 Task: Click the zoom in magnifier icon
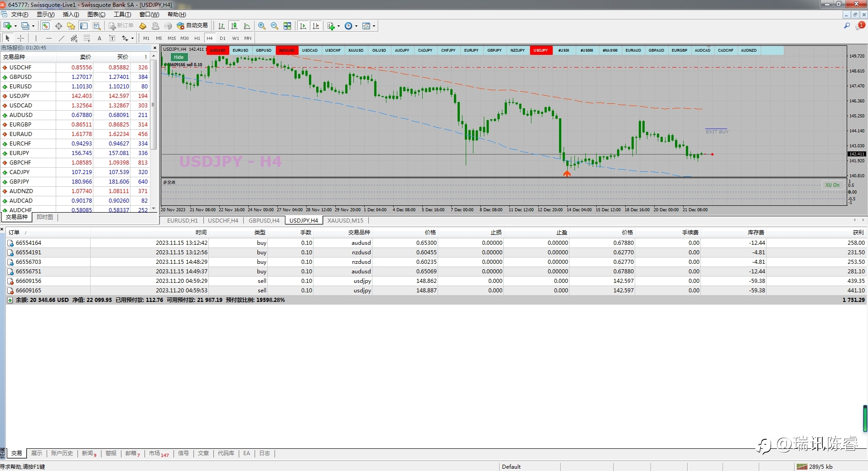click(x=262, y=26)
